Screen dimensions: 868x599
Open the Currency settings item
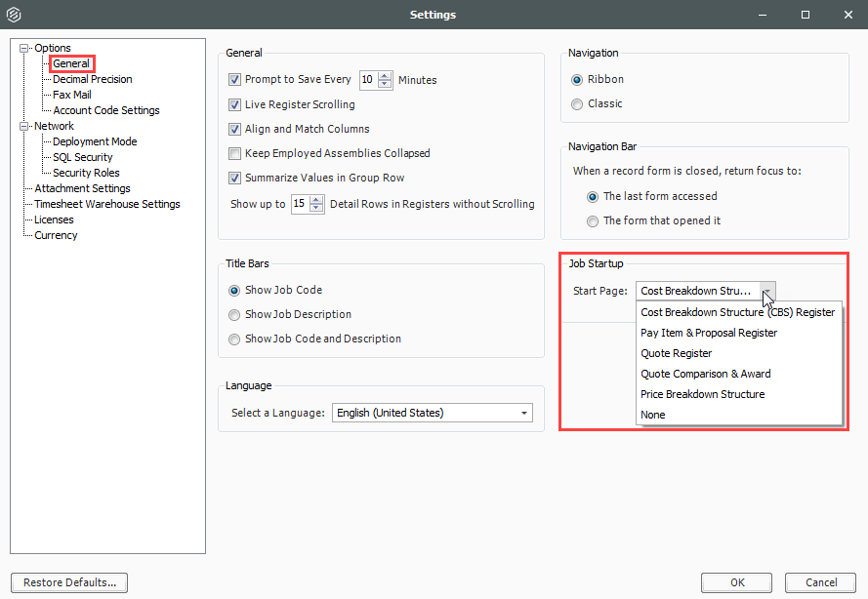click(x=56, y=235)
